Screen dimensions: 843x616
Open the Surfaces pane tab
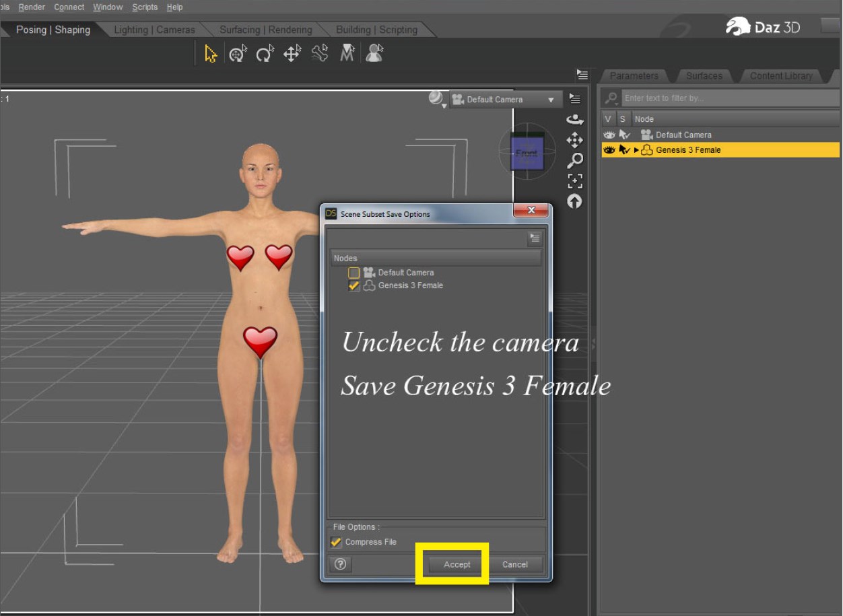704,75
